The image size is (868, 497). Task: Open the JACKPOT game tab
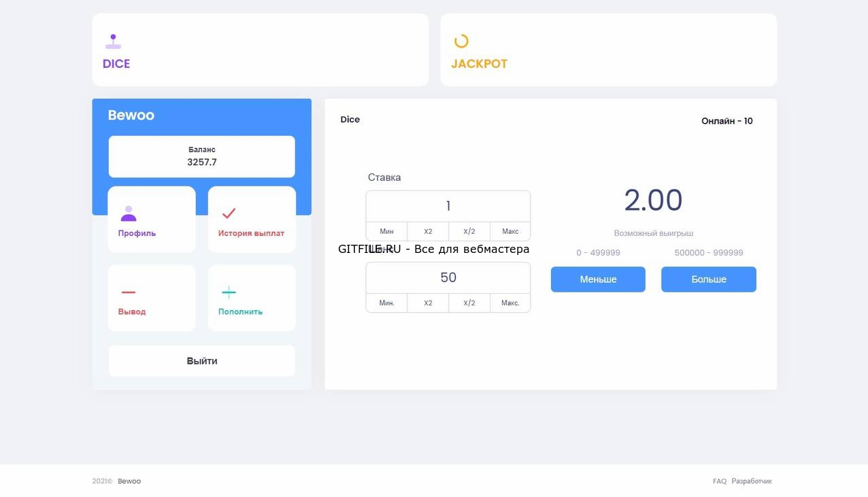tap(609, 50)
